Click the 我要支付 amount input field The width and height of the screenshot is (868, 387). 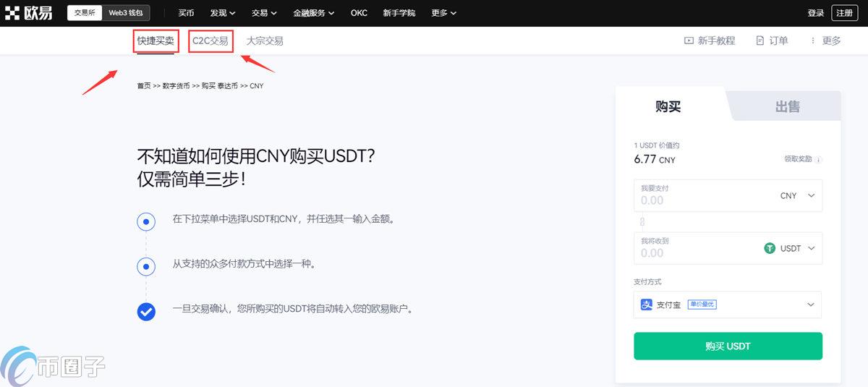pyautogui.click(x=694, y=200)
